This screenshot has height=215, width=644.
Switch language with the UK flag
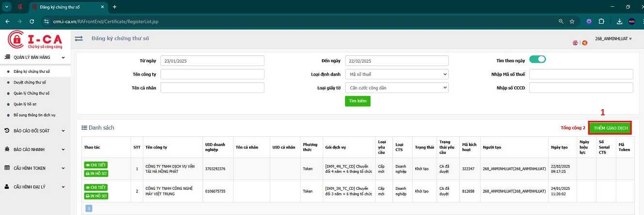tap(575, 43)
